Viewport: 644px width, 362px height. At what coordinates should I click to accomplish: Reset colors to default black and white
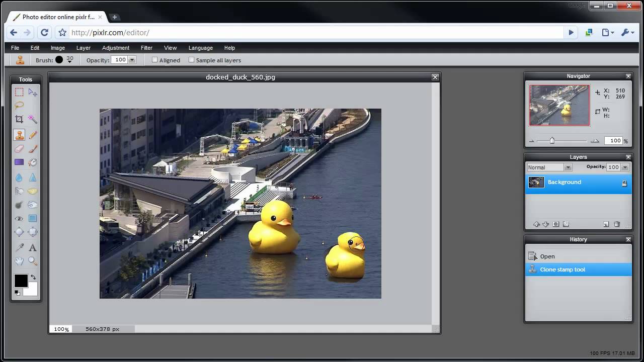[17, 293]
